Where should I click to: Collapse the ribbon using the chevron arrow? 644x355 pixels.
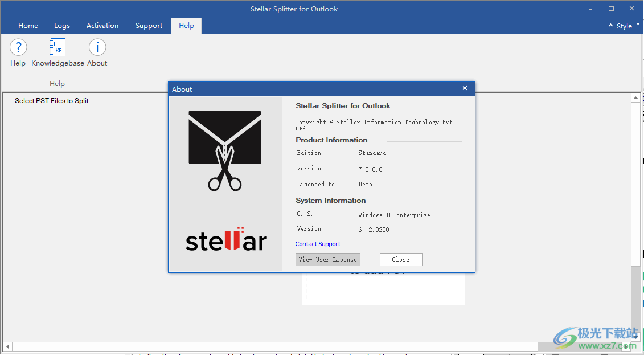(610, 25)
